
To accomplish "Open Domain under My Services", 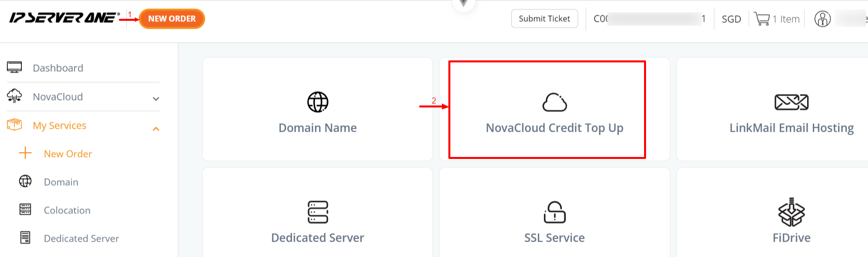I will tap(61, 182).
